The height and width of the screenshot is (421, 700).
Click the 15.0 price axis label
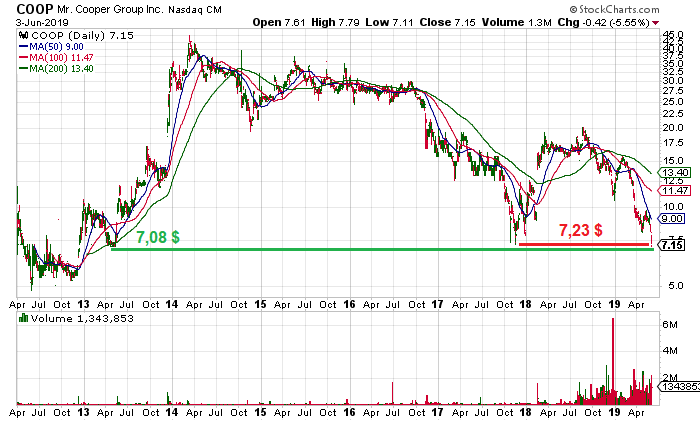[673, 161]
